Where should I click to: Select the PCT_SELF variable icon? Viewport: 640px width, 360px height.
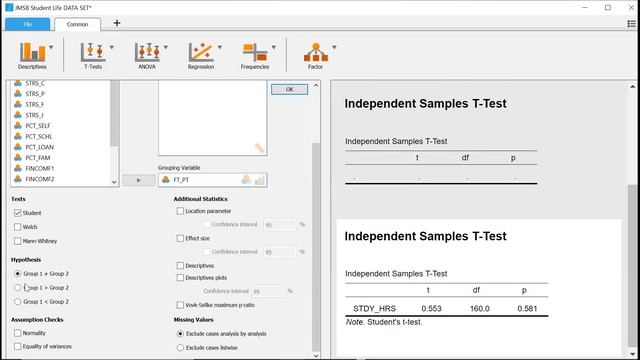(x=18, y=125)
